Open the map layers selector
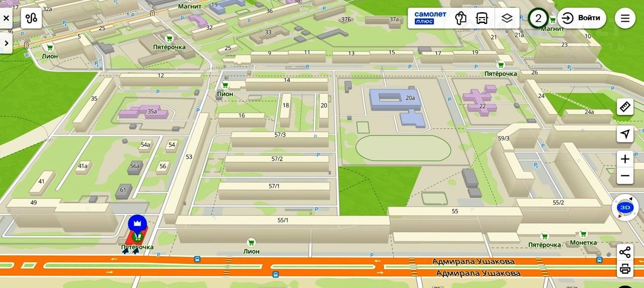644x288 pixels. point(507,19)
